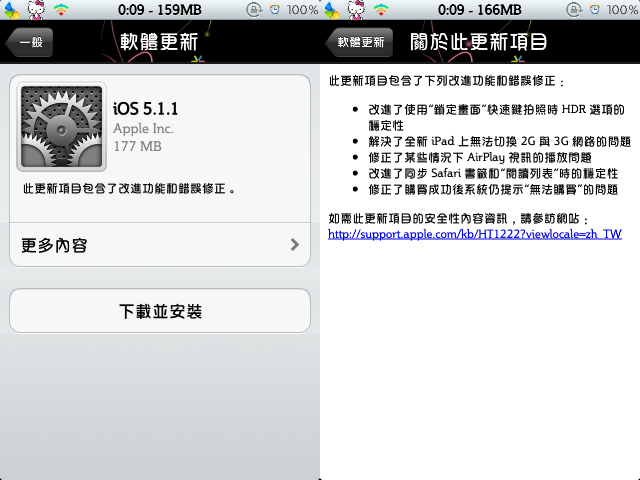Tap the 此更新項目包含了改進功能和錯誤修正 description

129,189
